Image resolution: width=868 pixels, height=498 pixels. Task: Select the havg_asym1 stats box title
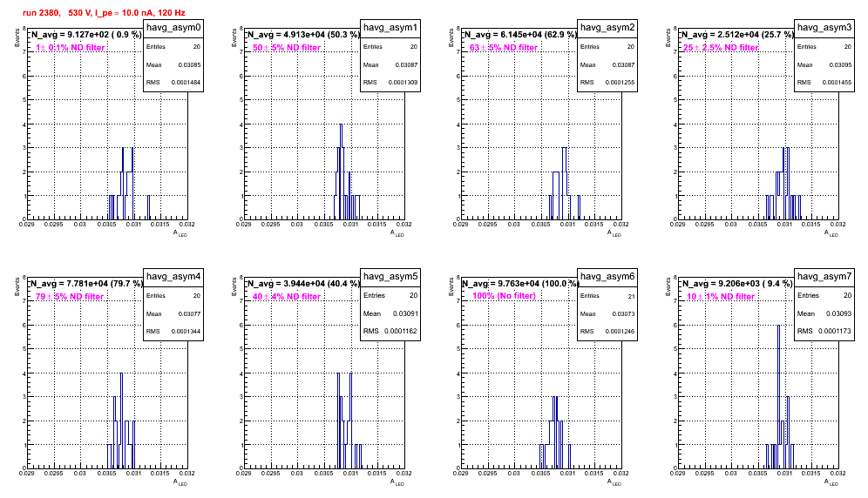[390, 28]
